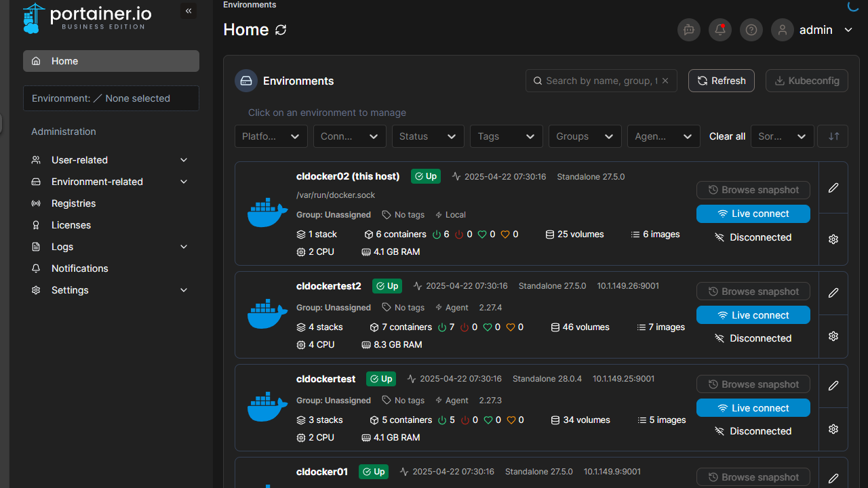The width and height of the screenshot is (868, 488).
Task: Click the Notifications bell icon in sidebar
Action: (37, 268)
